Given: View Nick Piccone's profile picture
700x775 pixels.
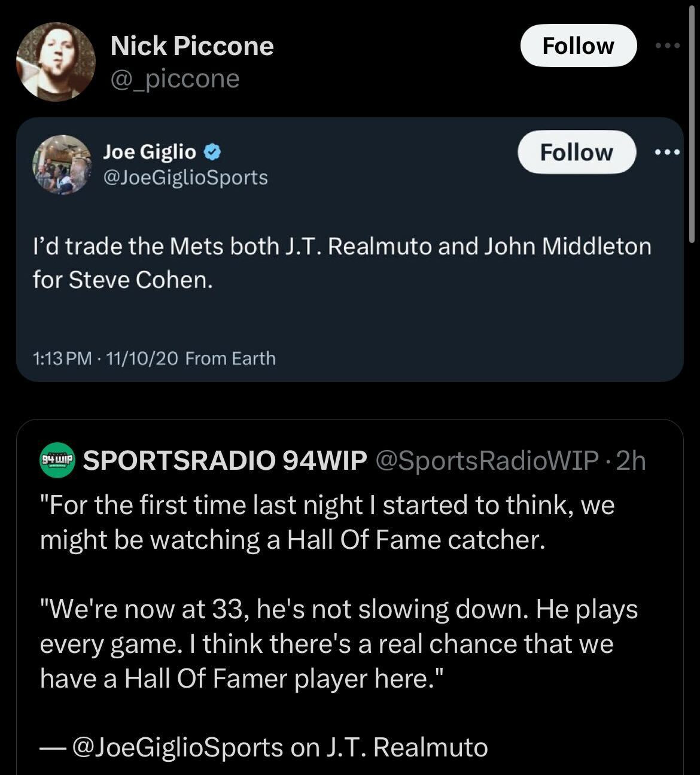Looking at the screenshot, I should pyautogui.click(x=55, y=62).
